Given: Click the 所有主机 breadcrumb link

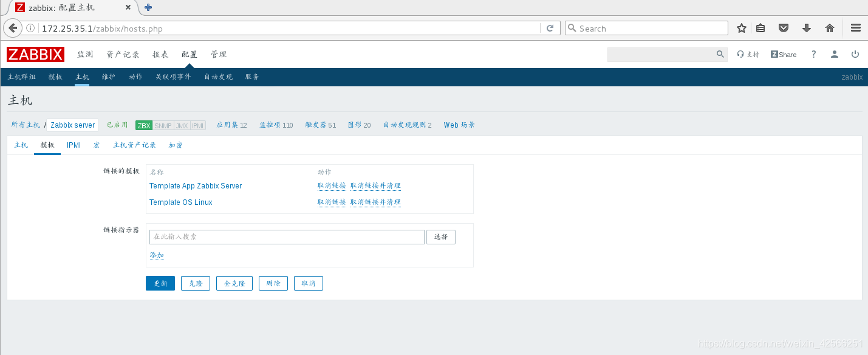Looking at the screenshot, I should click(x=26, y=125).
